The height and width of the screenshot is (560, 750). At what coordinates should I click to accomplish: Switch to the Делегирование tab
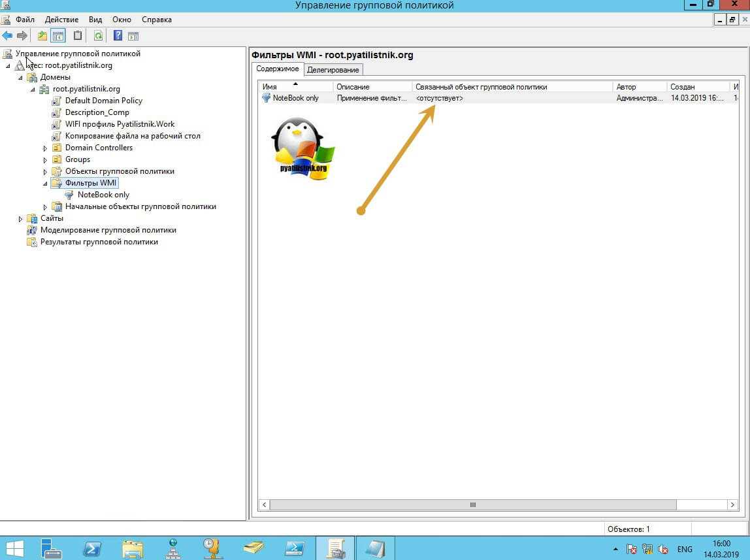(333, 70)
